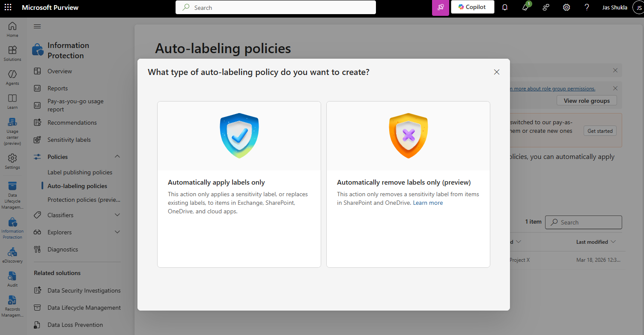This screenshot has width=644, height=335.
Task: Click the Microsoft Purview title
Action: [50, 7]
